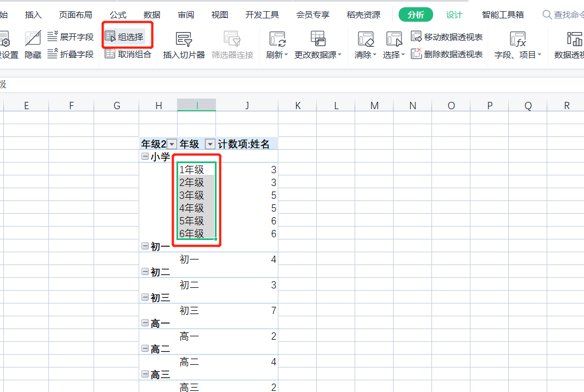The width and height of the screenshot is (584, 392).
Task: Switch to the 公式 tab
Action: [x=118, y=15]
